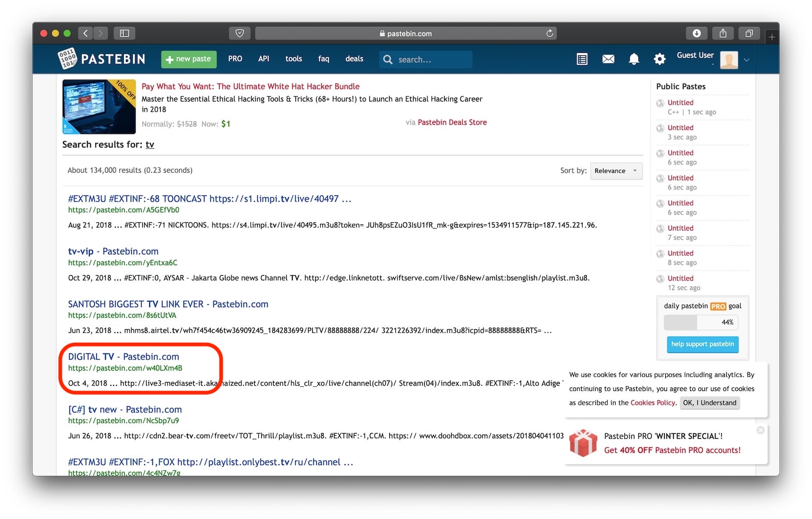The width and height of the screenshot is (812, 519).
Task: Open the notifications bell icon
Action: click(x=634, y=59)
